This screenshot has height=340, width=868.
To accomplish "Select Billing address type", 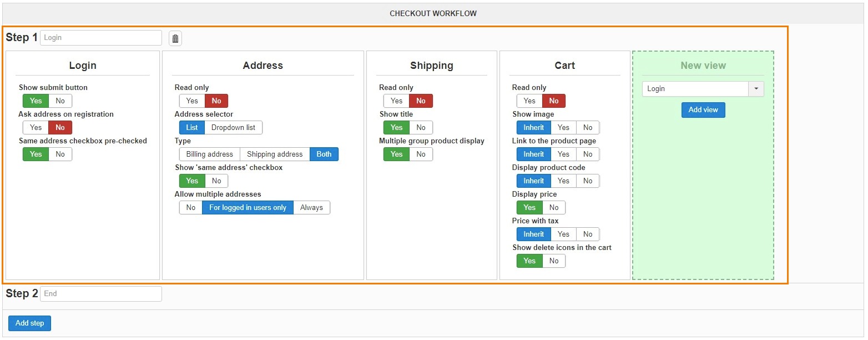I will pyautogui.click(x=209, y=154).
